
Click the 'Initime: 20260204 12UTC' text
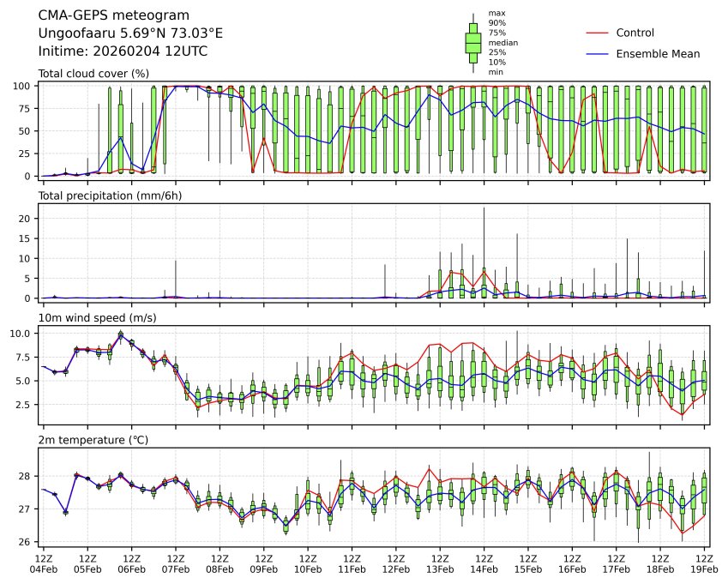123,51
